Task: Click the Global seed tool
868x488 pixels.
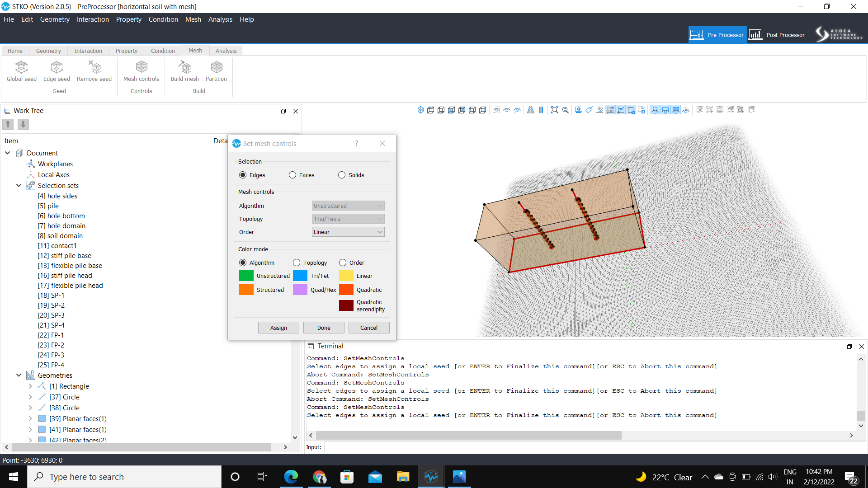Action: pos(21,71)
